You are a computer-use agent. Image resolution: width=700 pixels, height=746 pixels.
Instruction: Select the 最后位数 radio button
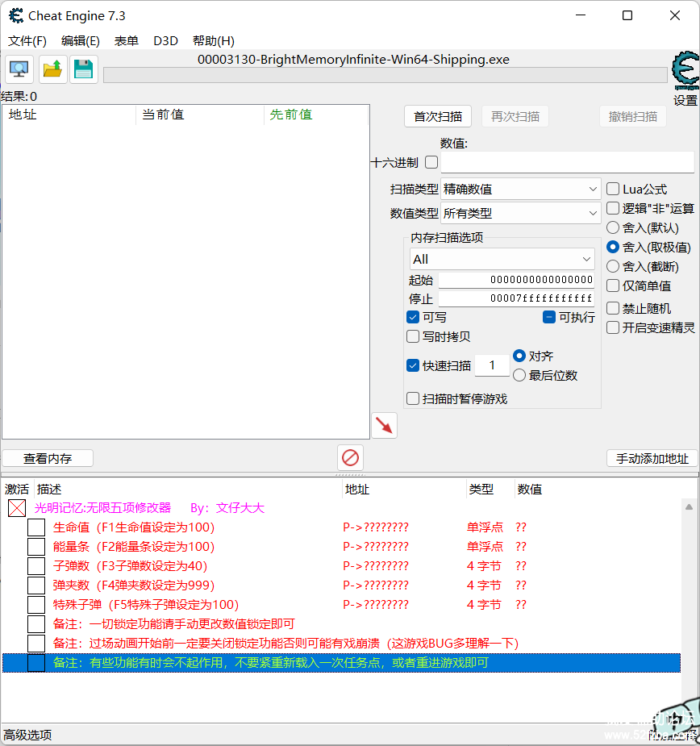coord(519,375)
